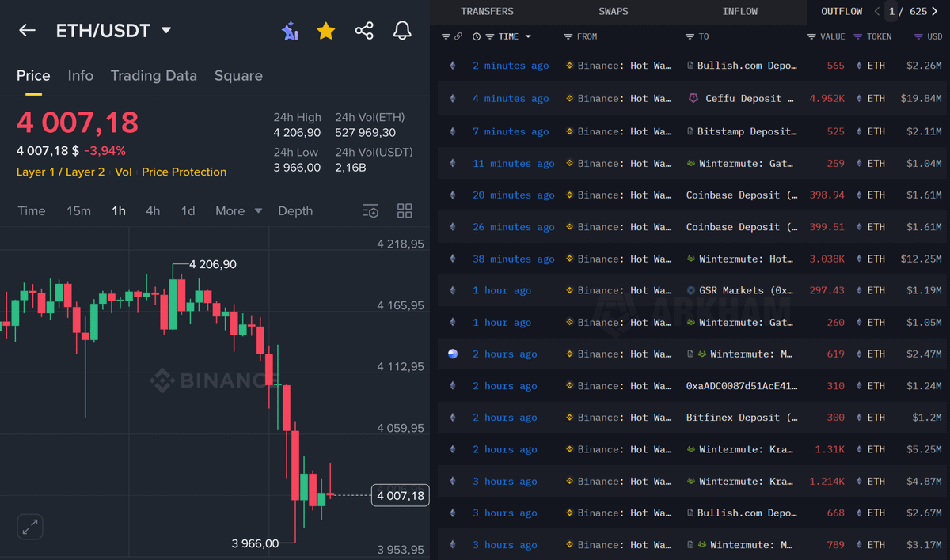
Task: Click the Price Protection tag
Action: (184, 172)
